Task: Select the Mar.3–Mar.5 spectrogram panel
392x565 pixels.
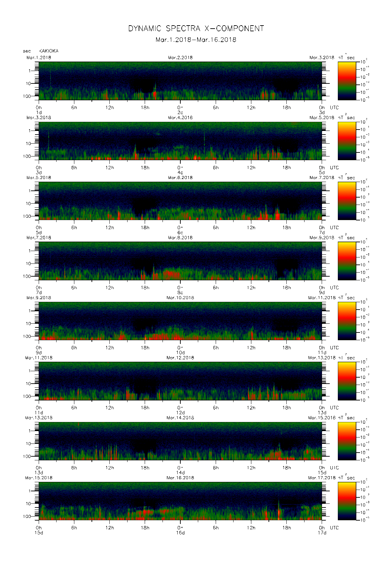Action: pyautogui.click(x=180, y=141)
